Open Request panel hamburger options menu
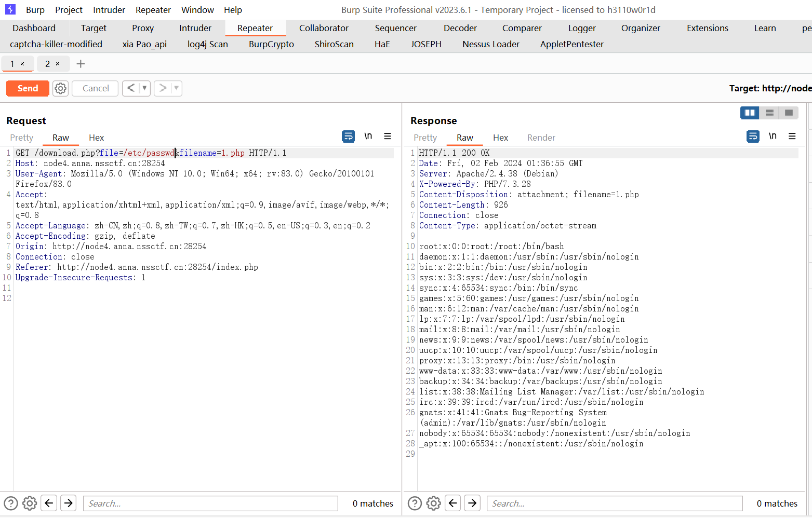 (x=388, y=136)
